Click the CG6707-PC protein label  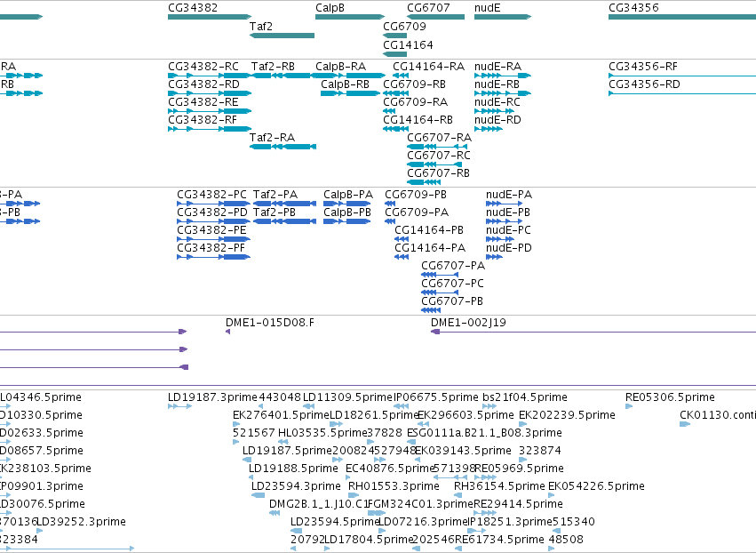452,284
